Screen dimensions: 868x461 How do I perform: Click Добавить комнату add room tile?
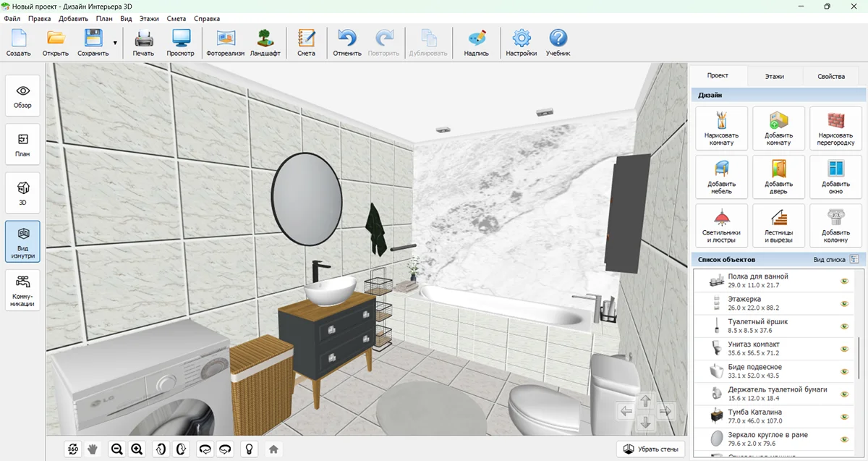pyautogui.click(x=778, y=128)
